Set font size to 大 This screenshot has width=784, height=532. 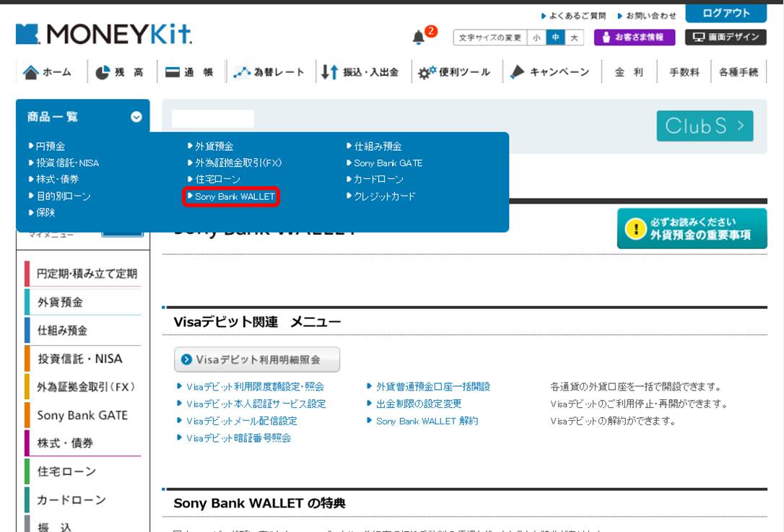[x=575, y=38]
